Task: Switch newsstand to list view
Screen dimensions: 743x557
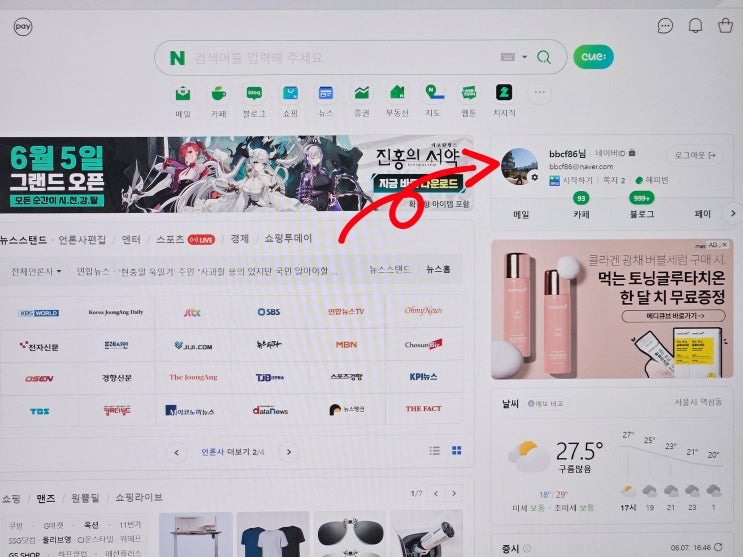Action: [x=435, y=450]
